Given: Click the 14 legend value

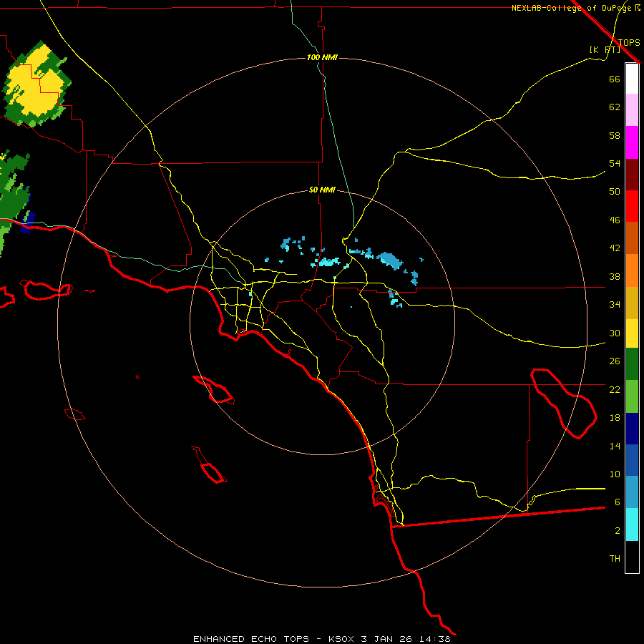Looking at the screenshot, I should [615, 446].
